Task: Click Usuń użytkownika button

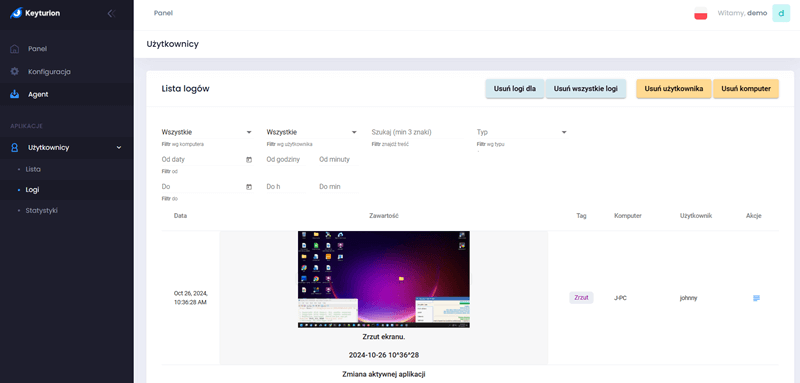Action: 673,89
